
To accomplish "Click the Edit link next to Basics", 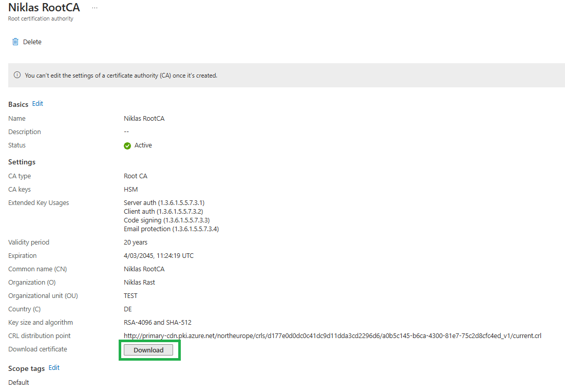I will tap(37, 104).
